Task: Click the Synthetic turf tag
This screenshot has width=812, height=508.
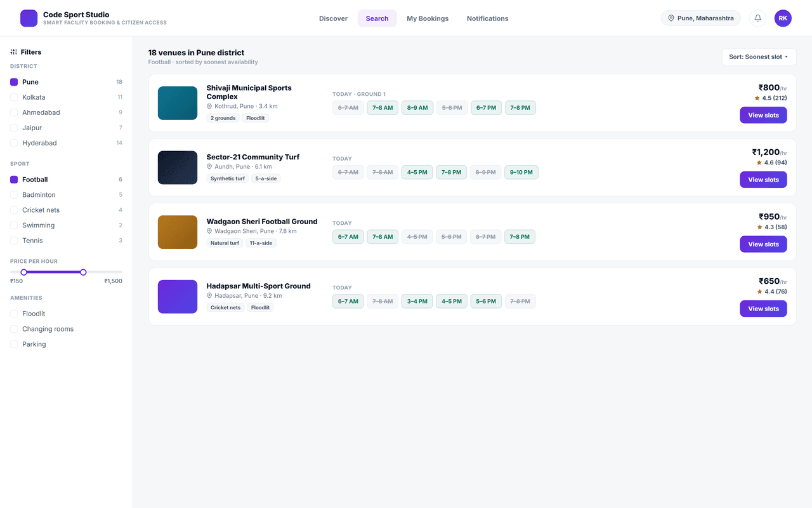Action: (228, 178)
